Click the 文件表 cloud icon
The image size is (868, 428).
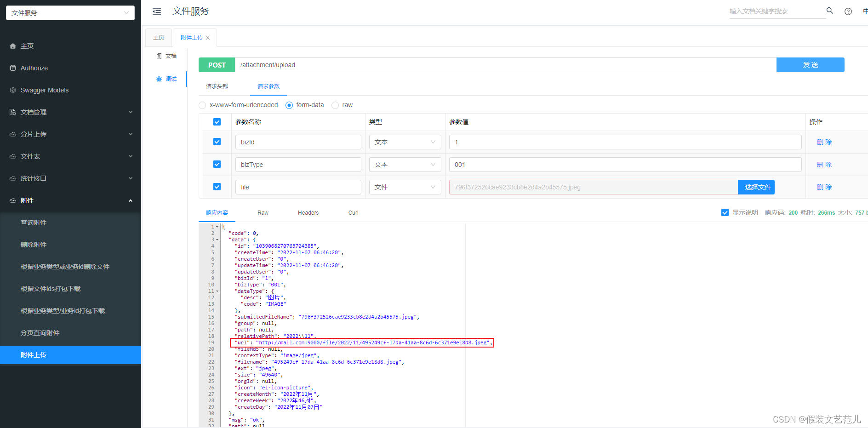13,156
